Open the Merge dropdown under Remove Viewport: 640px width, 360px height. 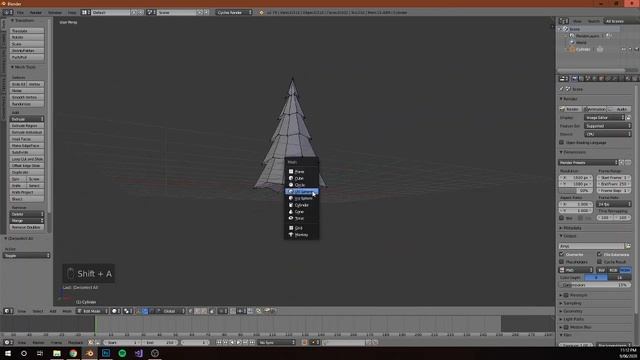coord(27,220)
